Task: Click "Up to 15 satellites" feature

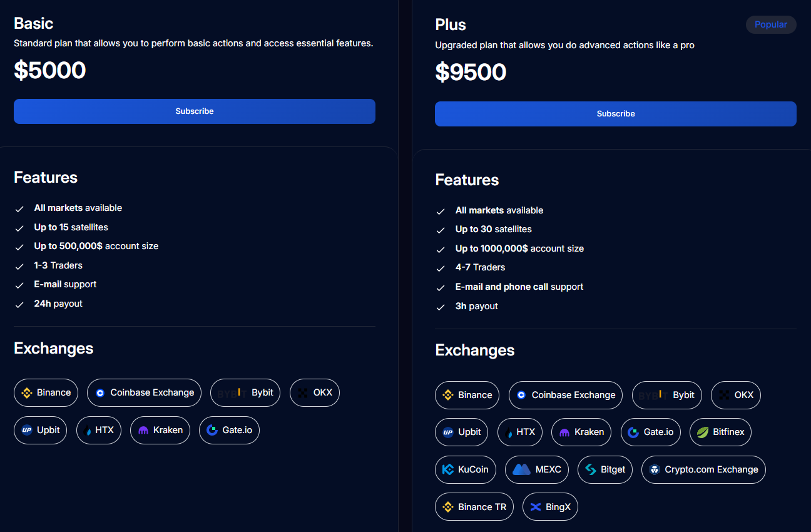Action: pos(71,227)
